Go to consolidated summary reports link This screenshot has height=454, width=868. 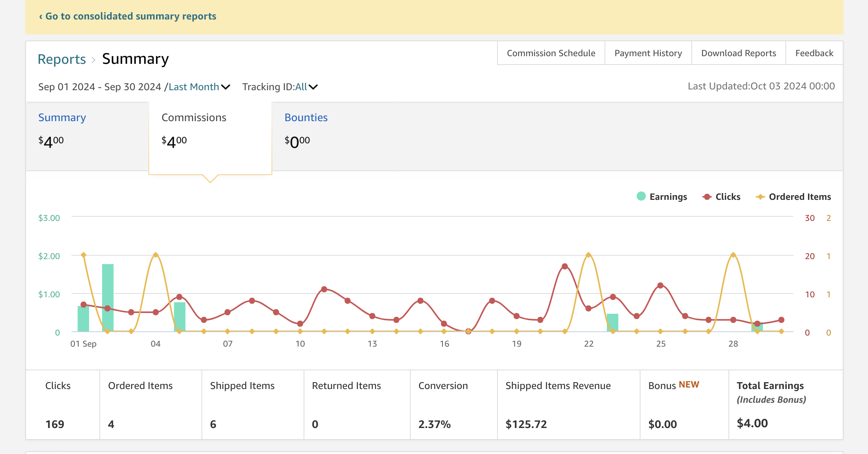pos(128,16)
